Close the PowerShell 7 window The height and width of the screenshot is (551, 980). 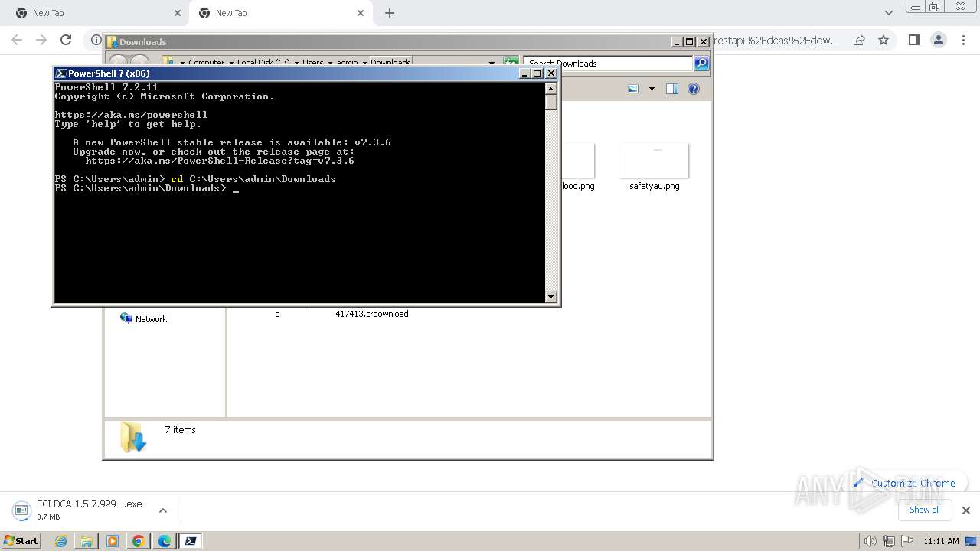tap(550, 73)
